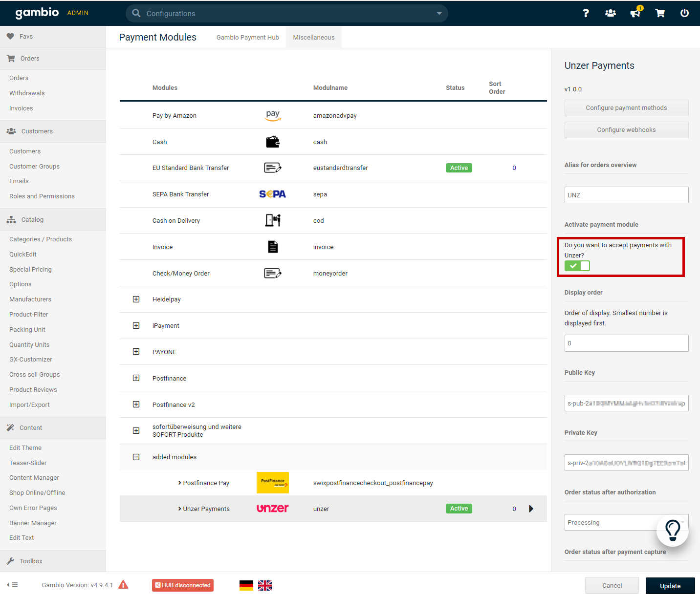
Task: Click the version warning triangle icon
Action: [123, 585]
